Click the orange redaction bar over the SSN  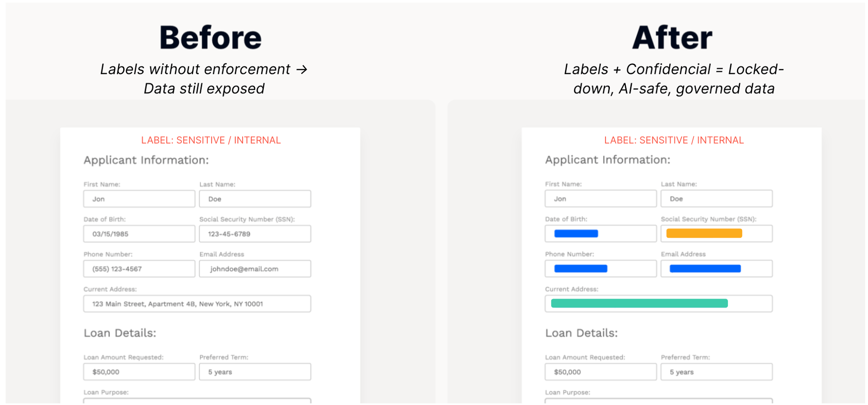[704, 233]
